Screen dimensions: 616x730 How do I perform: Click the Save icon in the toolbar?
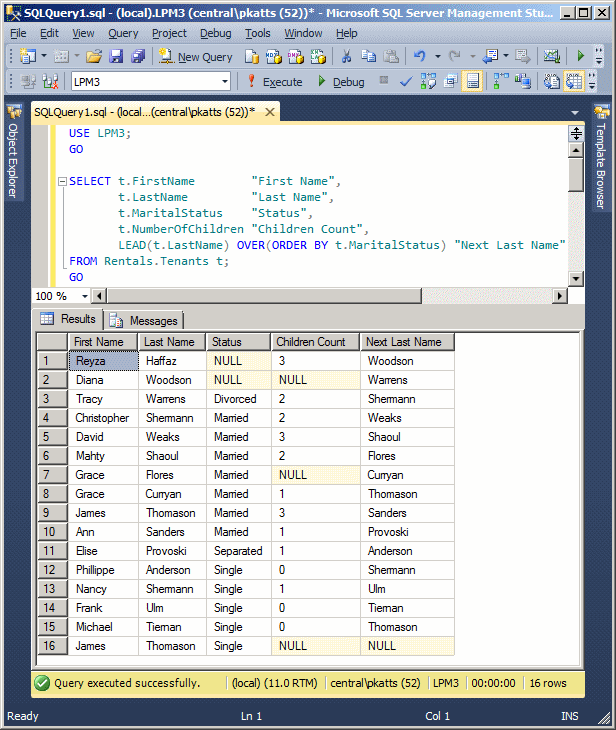(x=116, y=57)
